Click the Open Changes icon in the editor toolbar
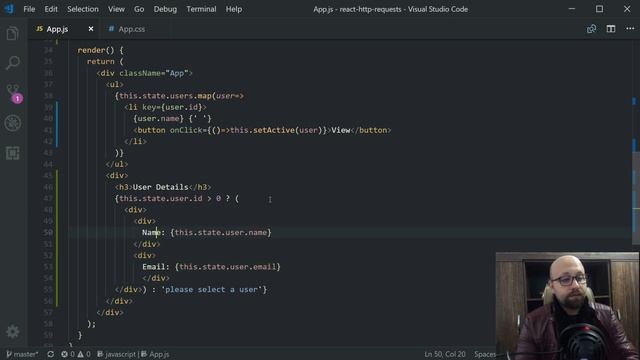 (x=591, y=29)
